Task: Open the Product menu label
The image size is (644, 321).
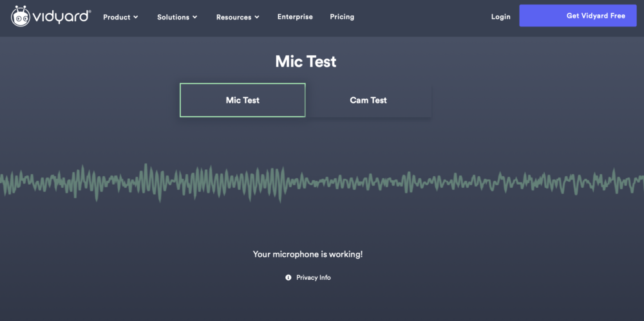Action: [x=117, y=17]
